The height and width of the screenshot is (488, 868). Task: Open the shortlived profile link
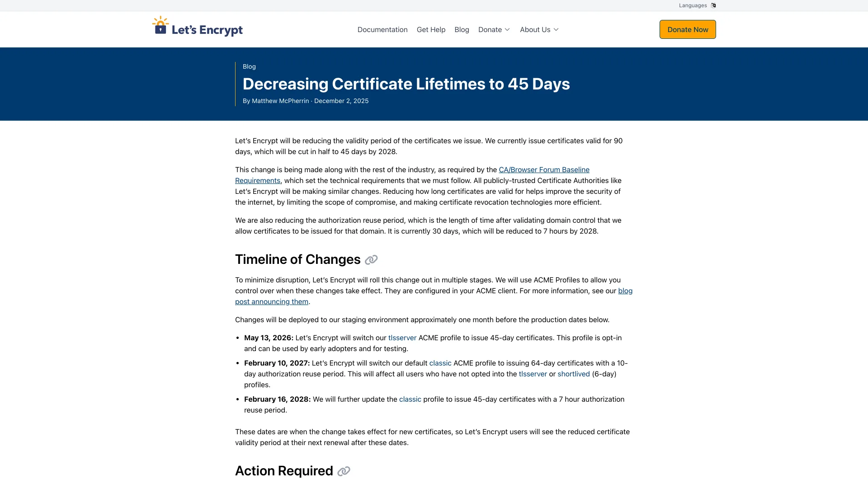click(574, 374)
